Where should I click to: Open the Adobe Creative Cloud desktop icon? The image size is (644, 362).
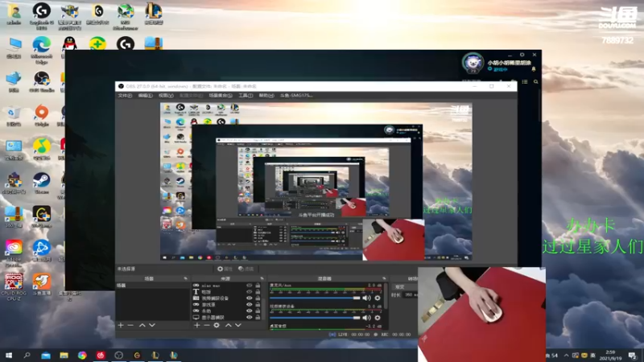14,252
